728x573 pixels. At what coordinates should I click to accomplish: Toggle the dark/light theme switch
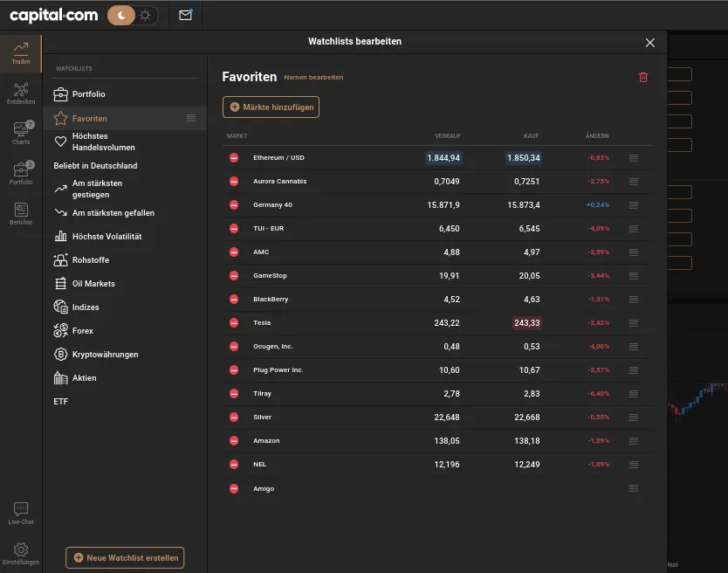click(133, 15)
